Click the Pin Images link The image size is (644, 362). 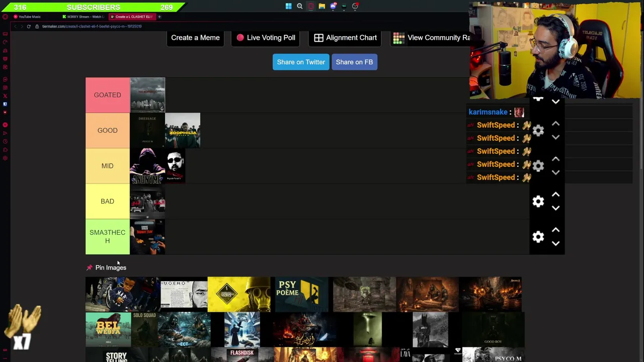point(111,267)
